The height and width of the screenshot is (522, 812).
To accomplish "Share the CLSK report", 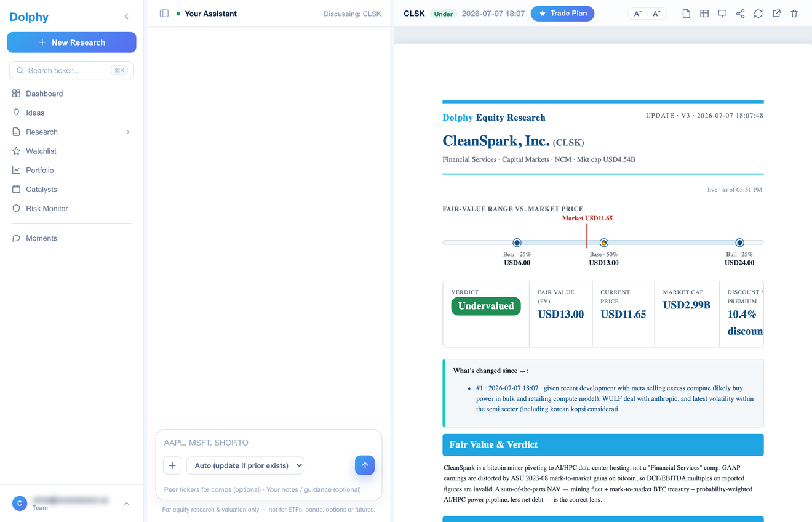I will point(740,14).
